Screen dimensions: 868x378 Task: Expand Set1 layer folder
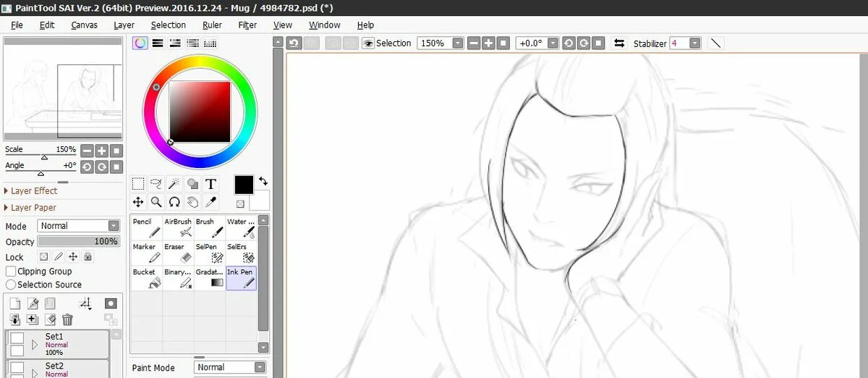[x=34, y=345]
